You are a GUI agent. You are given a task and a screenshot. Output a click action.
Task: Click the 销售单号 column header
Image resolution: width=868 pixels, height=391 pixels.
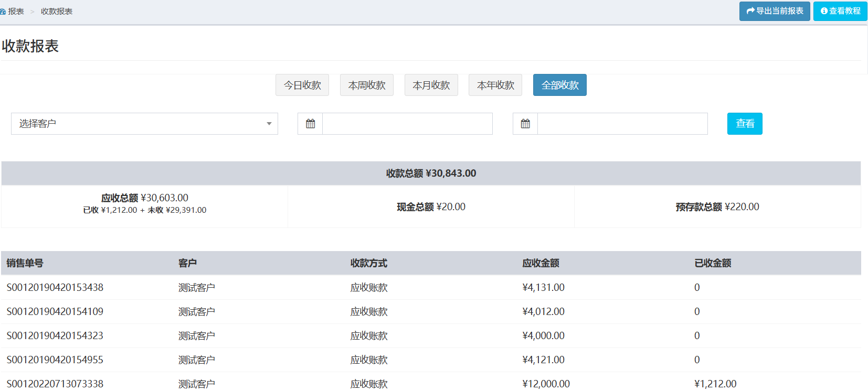pyautogui.click(x=25, y=263)
